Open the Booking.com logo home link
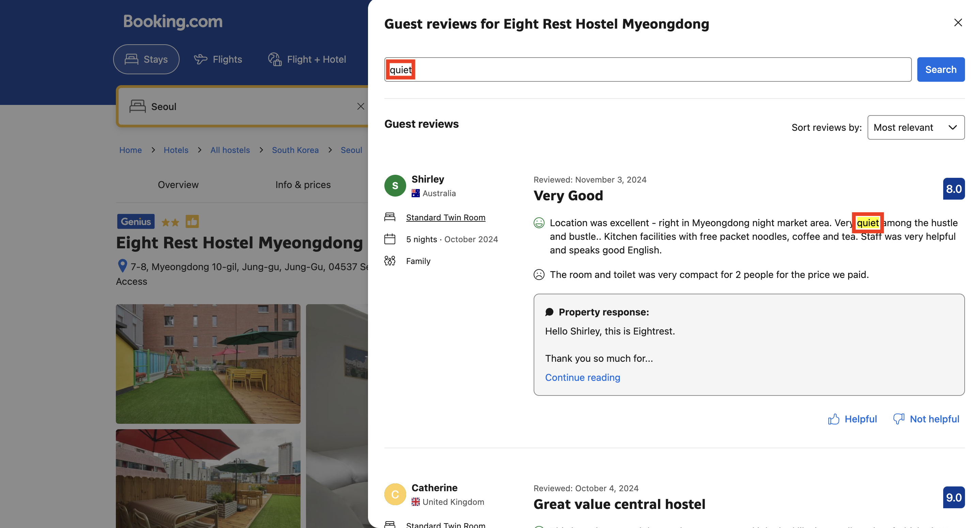This screenshot has width=980, height=528. point(173,22)
